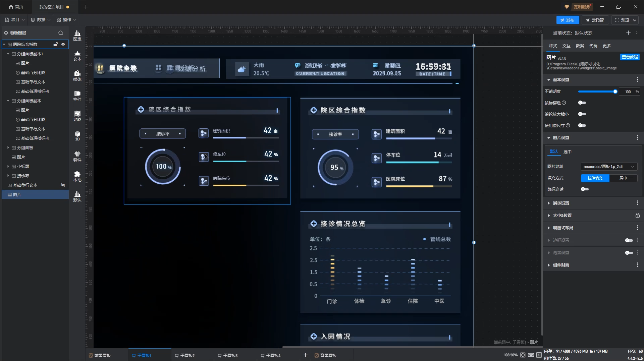Image resolution: width=644 pixels, height=361 pixels.
Task: Click the help icon beside 使用原尺寸
Action: [568, 126]
